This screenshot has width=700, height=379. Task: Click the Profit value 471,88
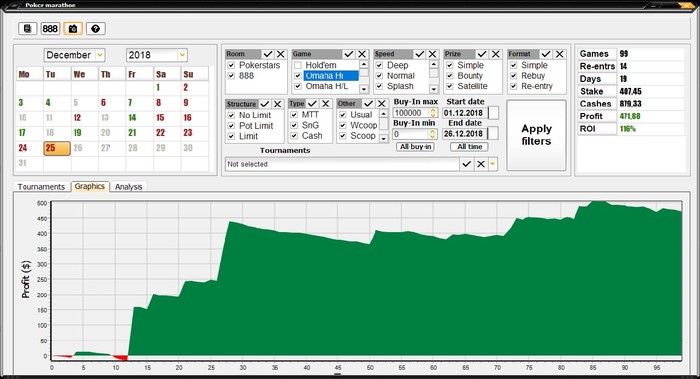pyautogui.click(x=630, y=117)
